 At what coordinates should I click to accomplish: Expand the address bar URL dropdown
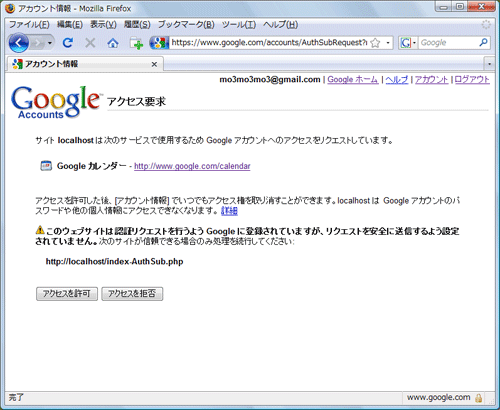click(x=388, y=43)
